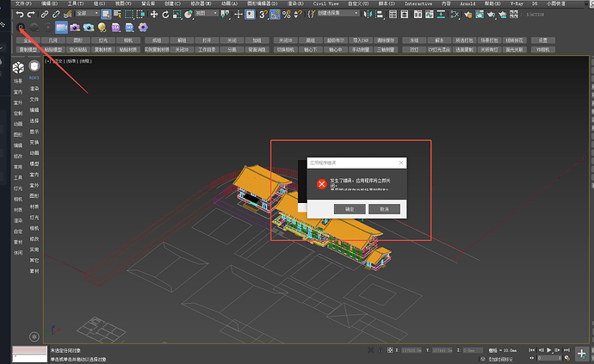594x364 pixels.
Task: Toggle the Scene Explorer icon
Action: (x=393, y=15)
